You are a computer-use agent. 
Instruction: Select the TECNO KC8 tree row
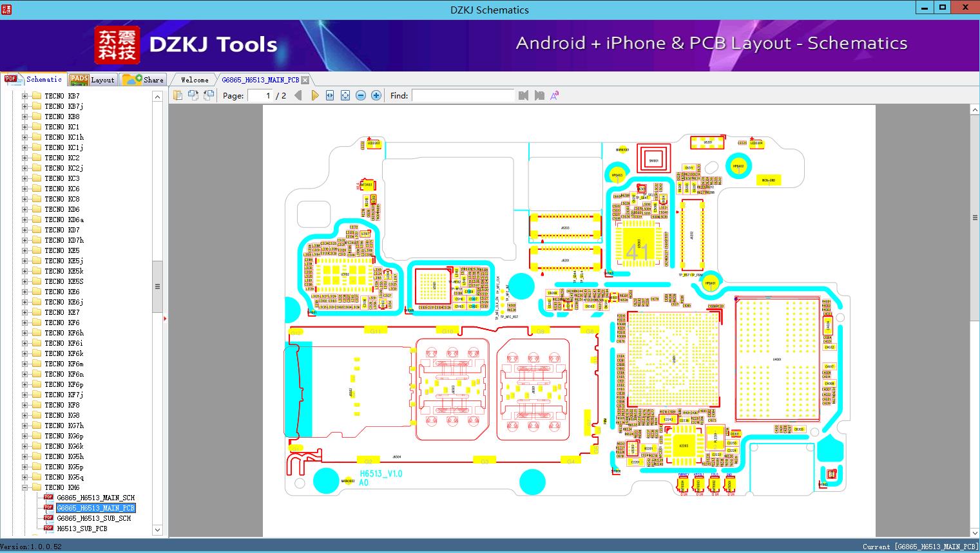pyautogui.click(x=62, y=199)
